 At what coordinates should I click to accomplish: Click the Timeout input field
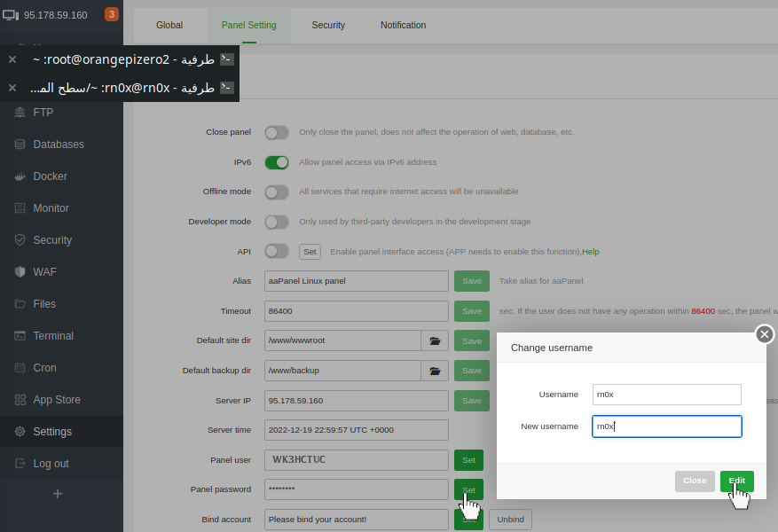pyautogui.click(x=357, y=311)
